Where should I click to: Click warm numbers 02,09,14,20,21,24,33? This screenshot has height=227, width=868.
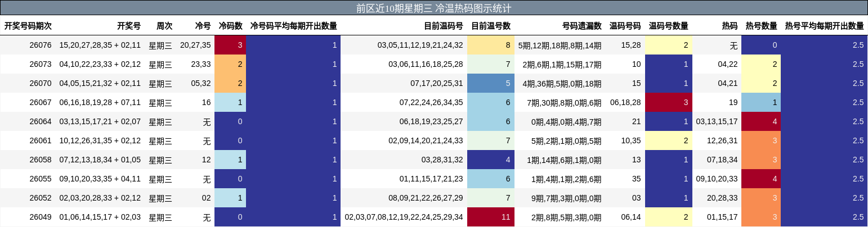tap(426, 140)
